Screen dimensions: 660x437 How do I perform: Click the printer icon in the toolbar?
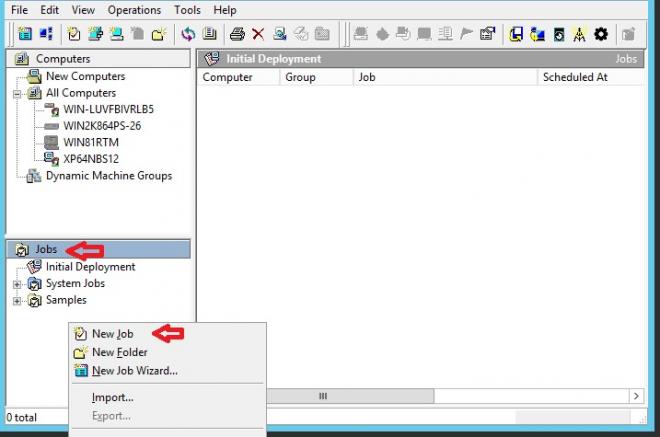237,34
